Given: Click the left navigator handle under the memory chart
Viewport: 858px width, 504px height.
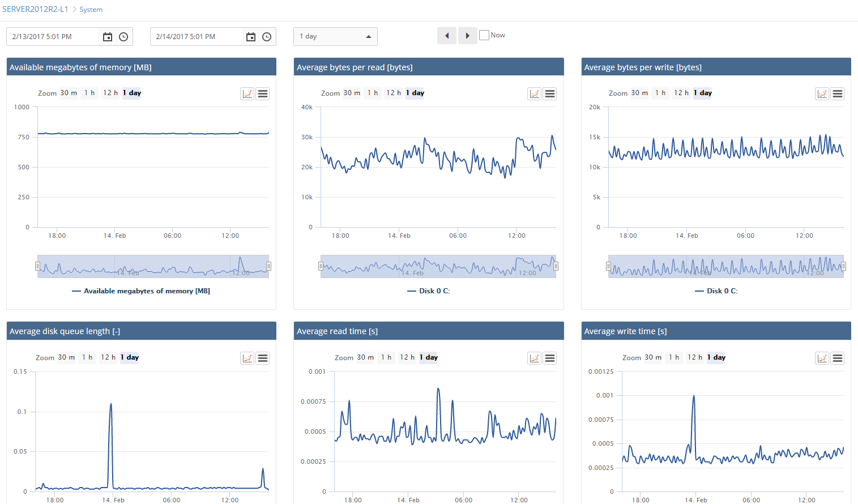Looking at the screenshot, I should tap(37, 266).
